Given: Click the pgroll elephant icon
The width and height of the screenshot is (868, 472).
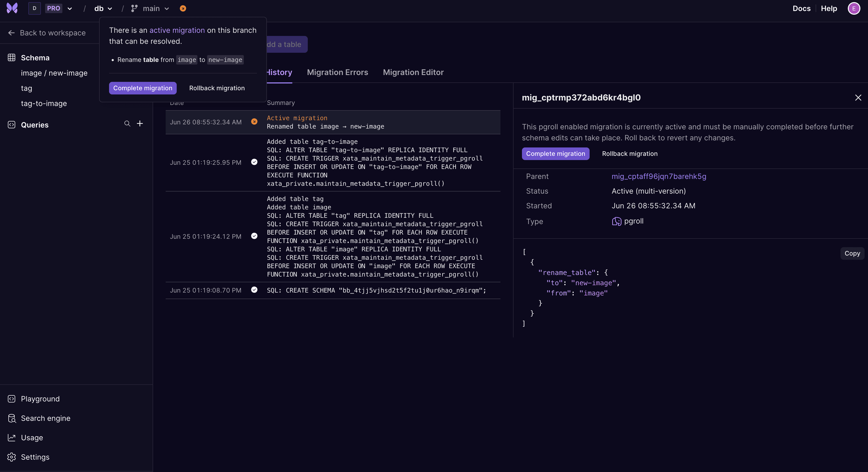Looking at the screenshot, I should click(x=616, y=221).
